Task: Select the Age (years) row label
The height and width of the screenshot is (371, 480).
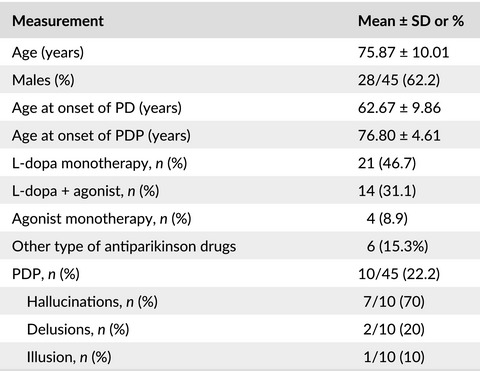Action: pyautogui.click(x=48, y=53)
